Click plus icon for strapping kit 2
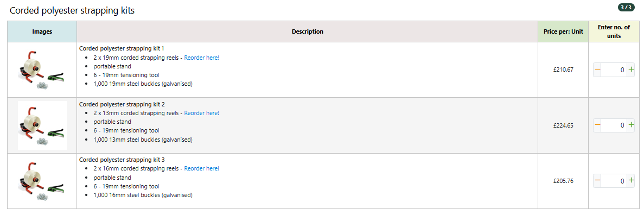 631,125
